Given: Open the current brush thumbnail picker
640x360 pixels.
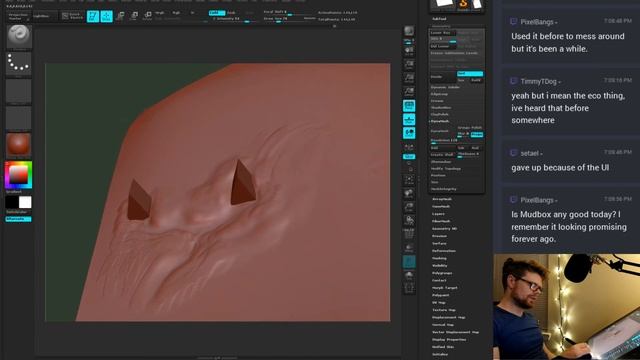Looking at the screenshot, I should [18, 36].
